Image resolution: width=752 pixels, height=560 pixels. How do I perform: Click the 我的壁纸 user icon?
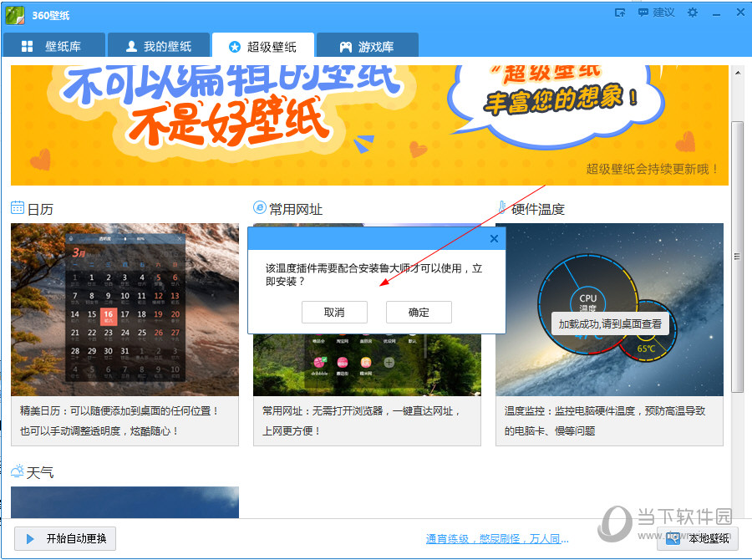point(132,45)
